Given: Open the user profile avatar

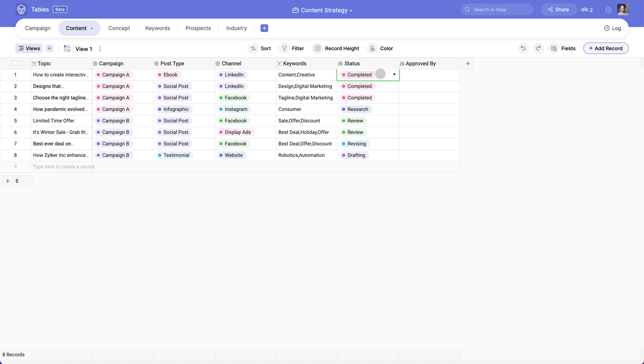Looking at the screenshot, I should [x=623, y=9].
